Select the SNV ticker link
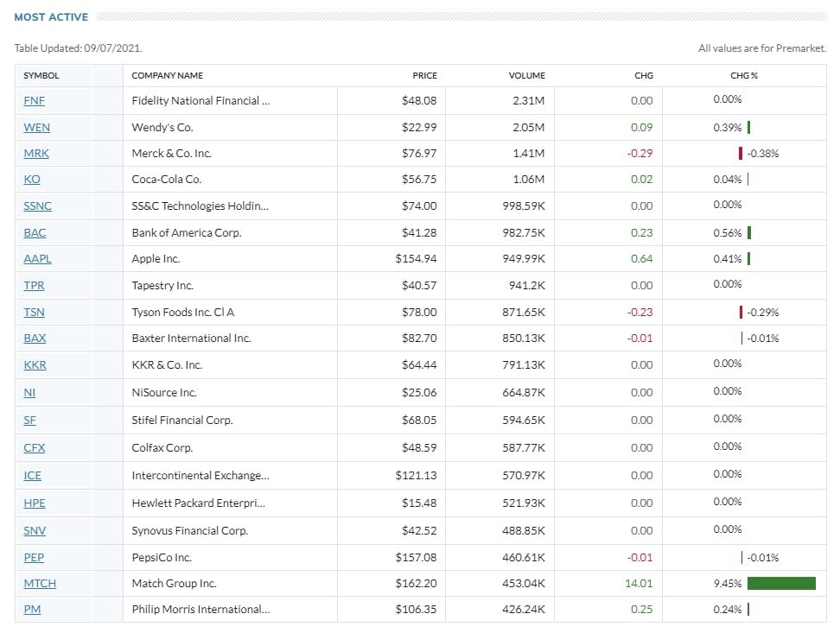Screen dimensions: 840x633 click(x=35, y=531)
